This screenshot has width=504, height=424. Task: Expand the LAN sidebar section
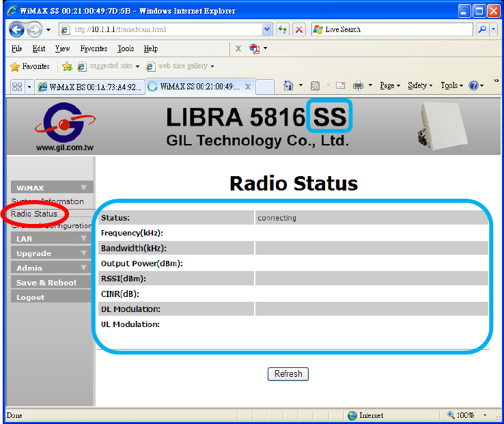point(52,238)
